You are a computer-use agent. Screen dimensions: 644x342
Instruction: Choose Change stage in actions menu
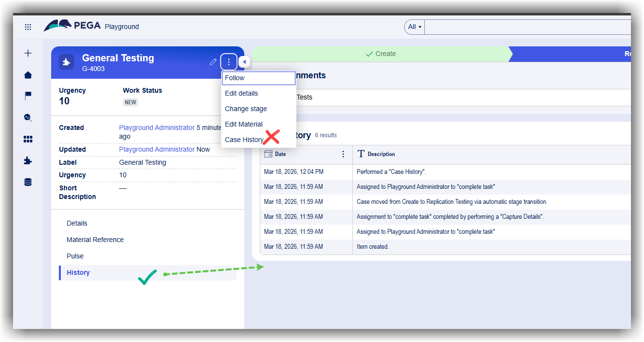246,109
